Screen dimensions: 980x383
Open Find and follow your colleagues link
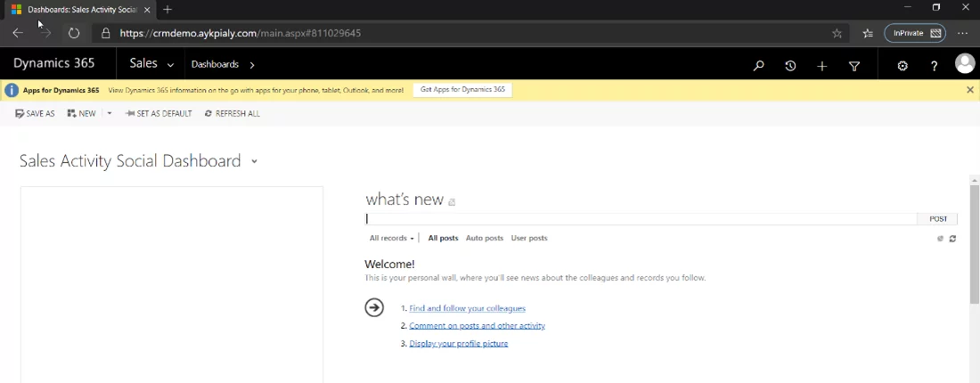click(468, 309)
